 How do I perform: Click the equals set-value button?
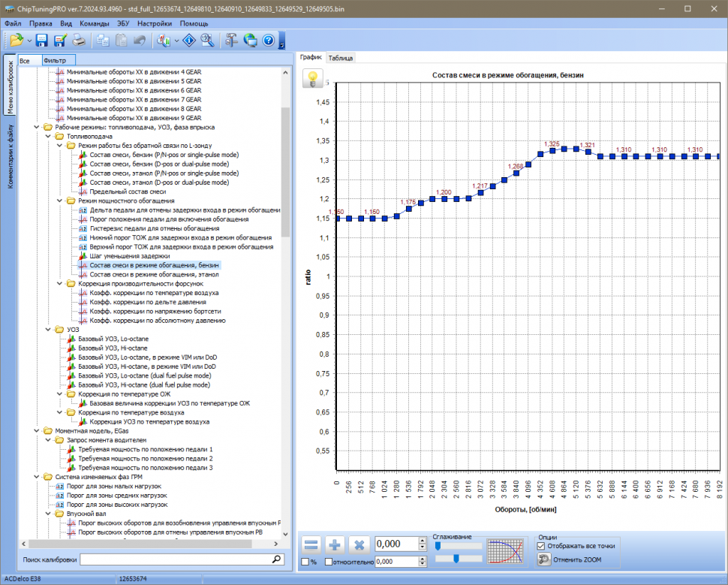pyautogui.click(x=311, y=544)
